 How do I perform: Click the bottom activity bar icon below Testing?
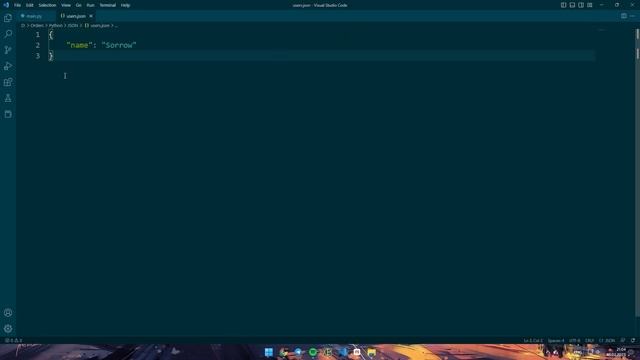[x=8, y=114]
